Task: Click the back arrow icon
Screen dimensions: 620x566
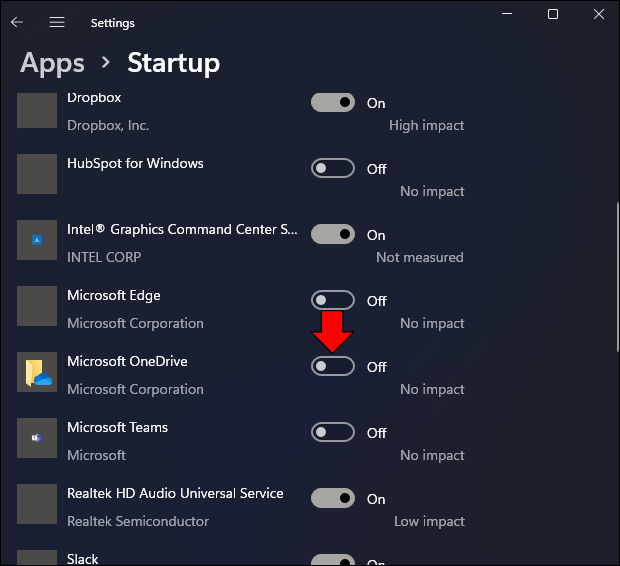Action: (17, 22)
